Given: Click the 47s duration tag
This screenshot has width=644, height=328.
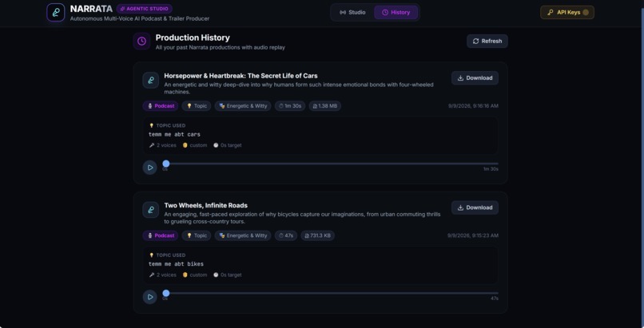Looking at the screenshot, I should [x=286, y=235].
